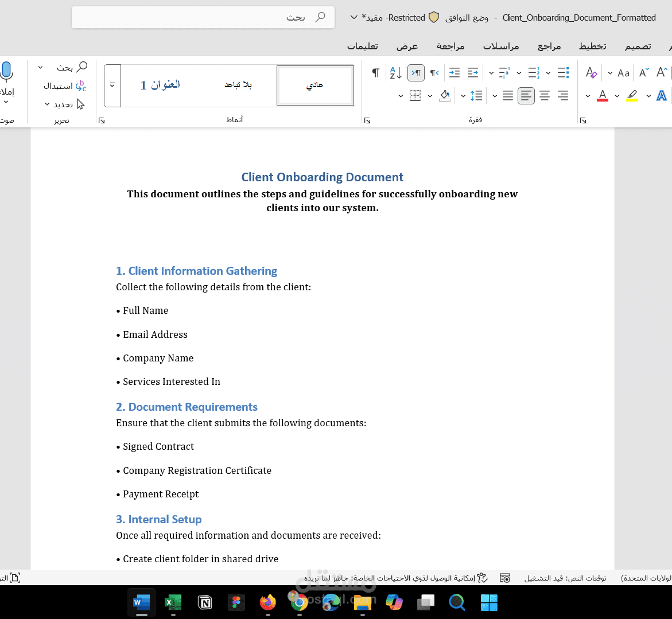Screen dimensions: 672x619
Task: Open the paragraph (فقرة) settings dialog launcher
Action: coord(367,121)
